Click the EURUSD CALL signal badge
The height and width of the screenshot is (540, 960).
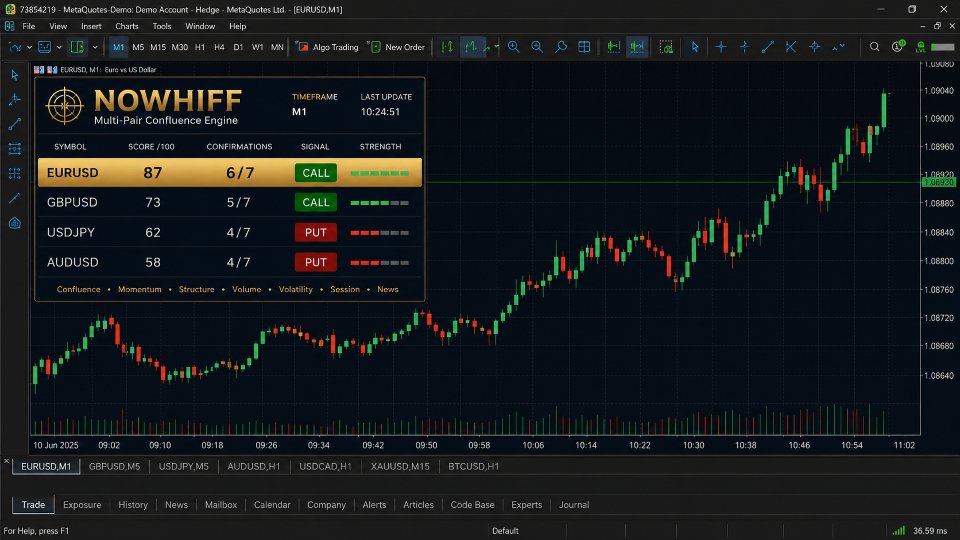316,173
